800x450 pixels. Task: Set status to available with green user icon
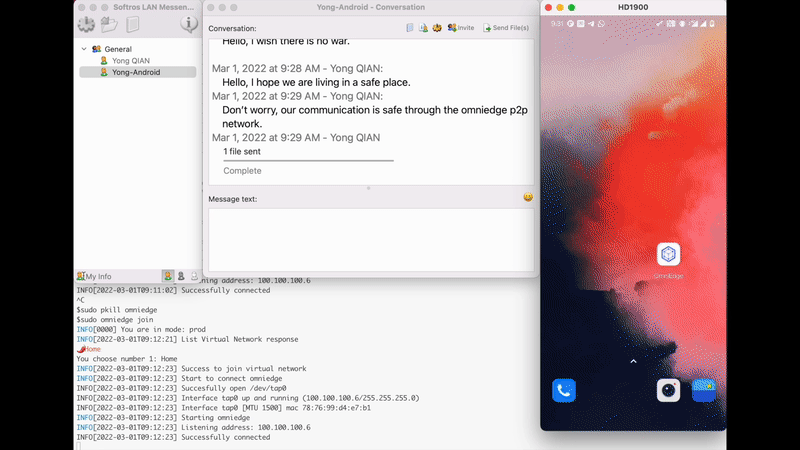click(168, 276)
